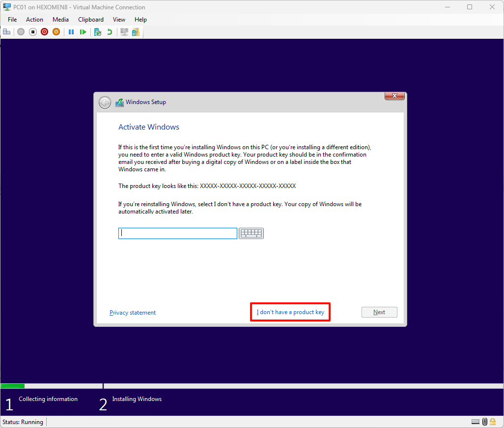Click the Next button in Windows Setup
Image resolution: width=504 pixels, height=428 pixels.
tap(379, 312)
